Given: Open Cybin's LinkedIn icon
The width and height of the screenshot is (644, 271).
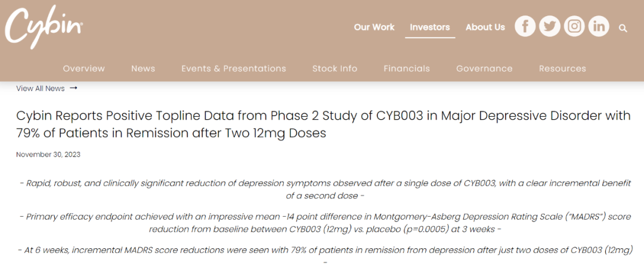Looking at the screenshot, I should (599, 26).
